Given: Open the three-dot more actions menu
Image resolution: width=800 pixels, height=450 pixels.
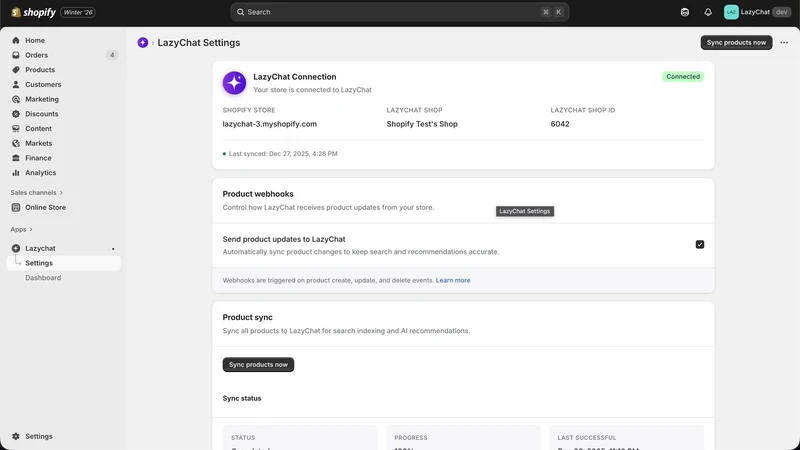Looking at the screenshot, I should point(784,43).
